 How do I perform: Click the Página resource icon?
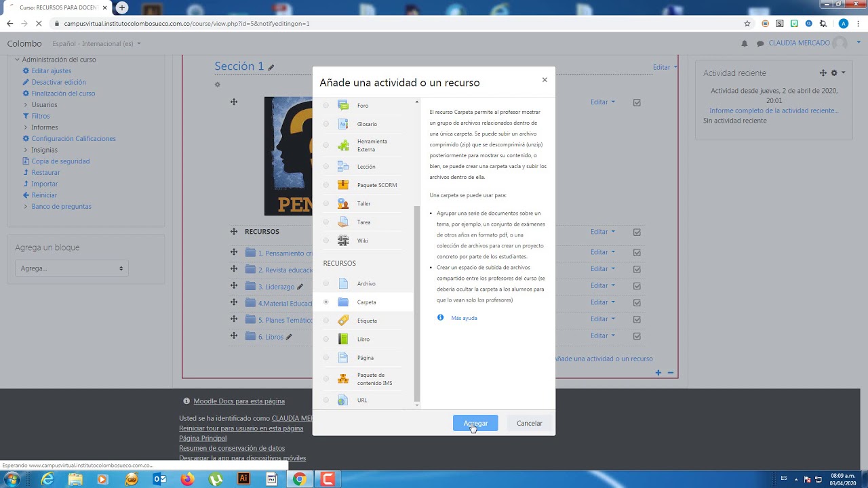343,357
